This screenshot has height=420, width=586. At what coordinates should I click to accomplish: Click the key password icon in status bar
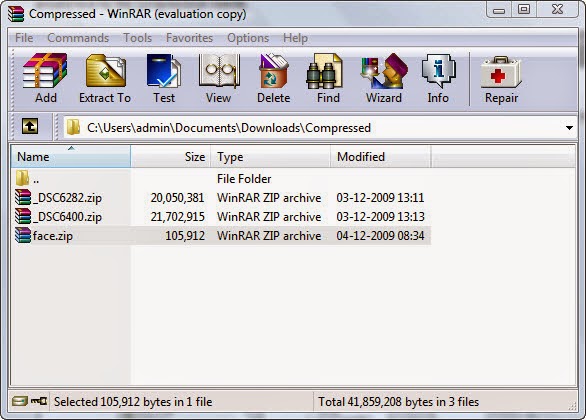39,401
